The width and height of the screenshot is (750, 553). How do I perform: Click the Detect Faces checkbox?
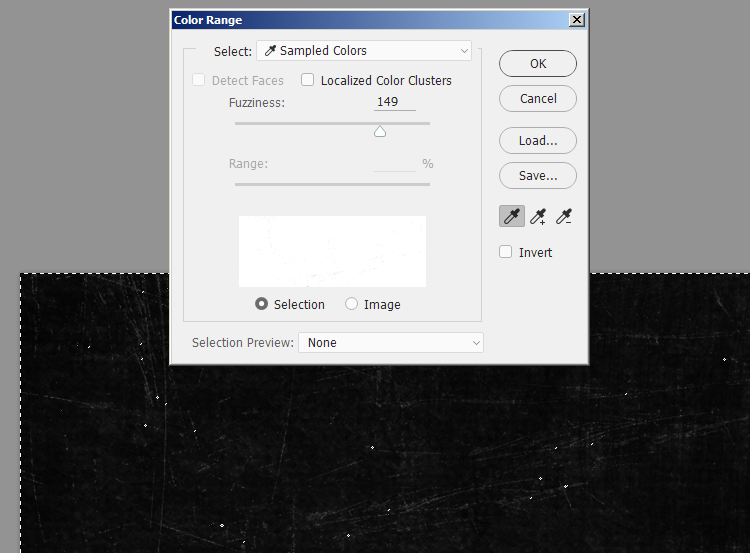tap(199, 80)
